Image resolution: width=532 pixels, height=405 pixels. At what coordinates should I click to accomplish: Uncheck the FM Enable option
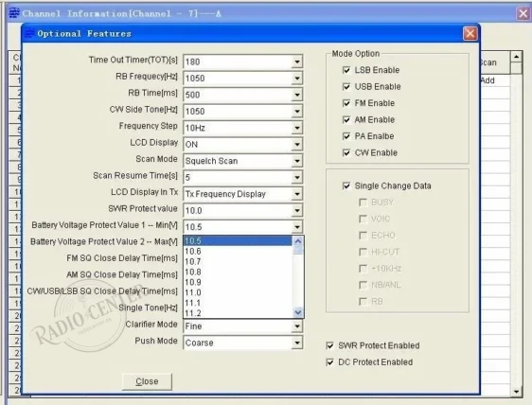coord(346,103)
